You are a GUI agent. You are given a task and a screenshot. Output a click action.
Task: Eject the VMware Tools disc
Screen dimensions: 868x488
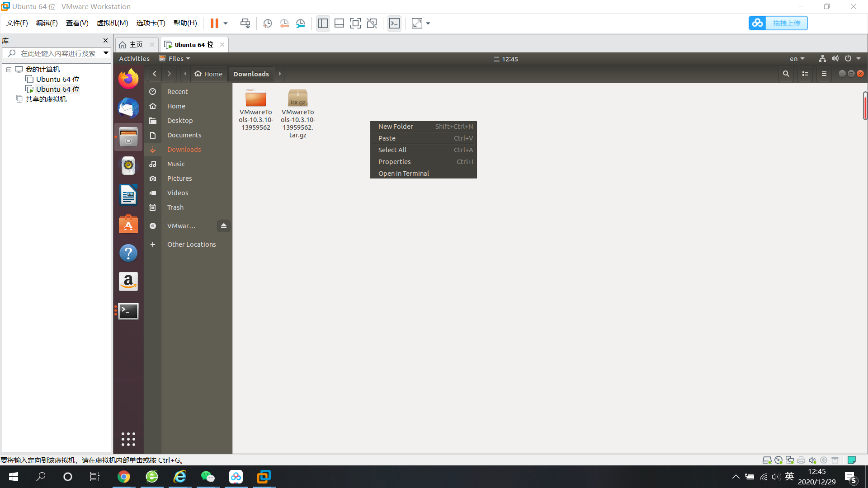[x=223, y=225]
